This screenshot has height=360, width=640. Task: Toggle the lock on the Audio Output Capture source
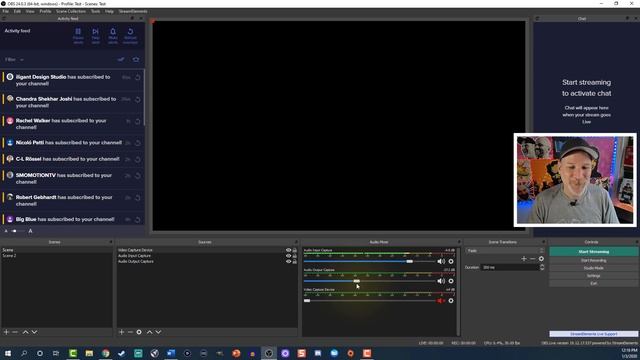point(295,262)
